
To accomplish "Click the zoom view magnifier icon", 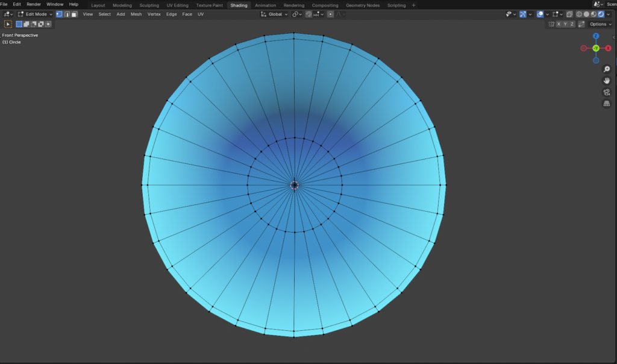I will coord(607,69).
